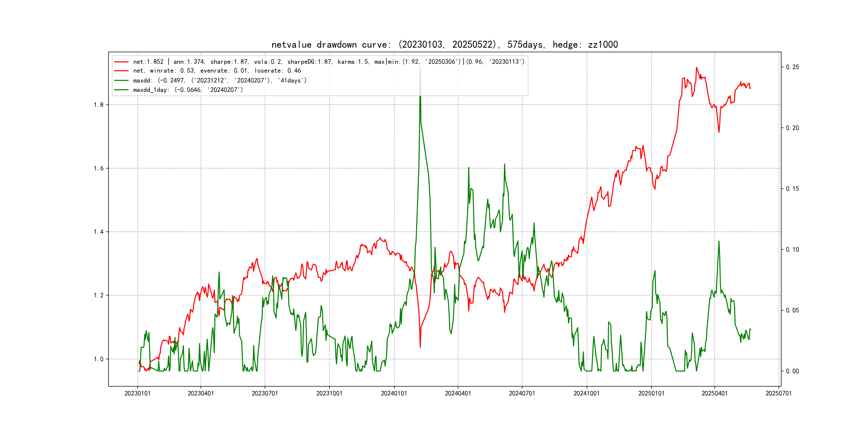
Task: Click the 20240401 x-axis date label
Action: click(x=458, y=393)
